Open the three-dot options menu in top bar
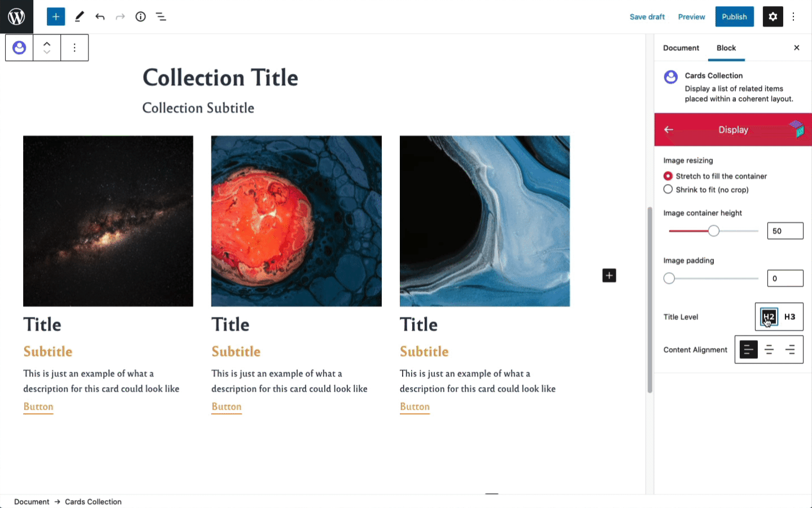The width and height of the screenshot is (812, 508). pos(793,16)
